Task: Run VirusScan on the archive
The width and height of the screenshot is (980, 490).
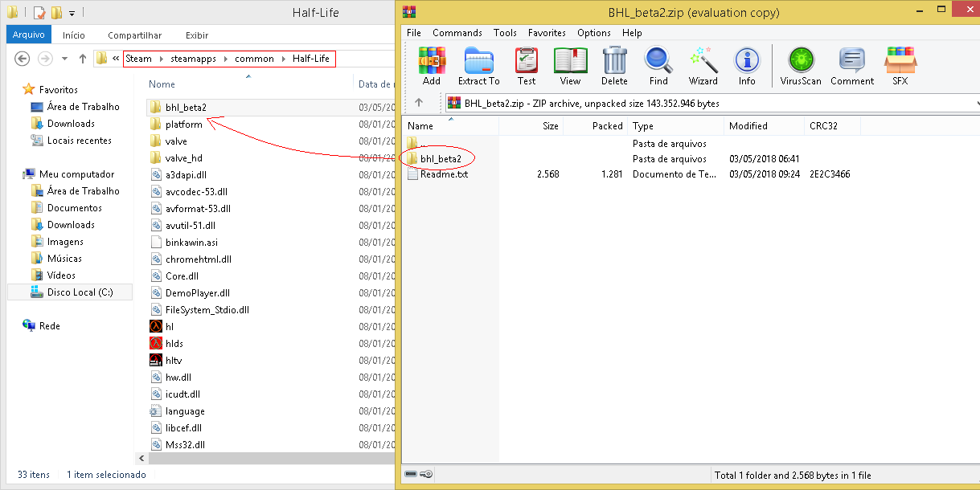Action: tap(801, 66)
